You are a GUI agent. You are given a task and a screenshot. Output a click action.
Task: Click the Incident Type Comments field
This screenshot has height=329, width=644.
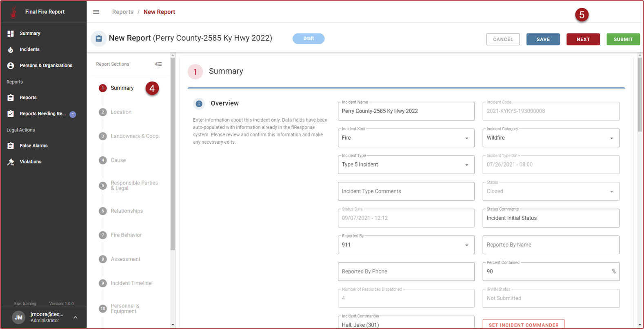pos(406,191)
